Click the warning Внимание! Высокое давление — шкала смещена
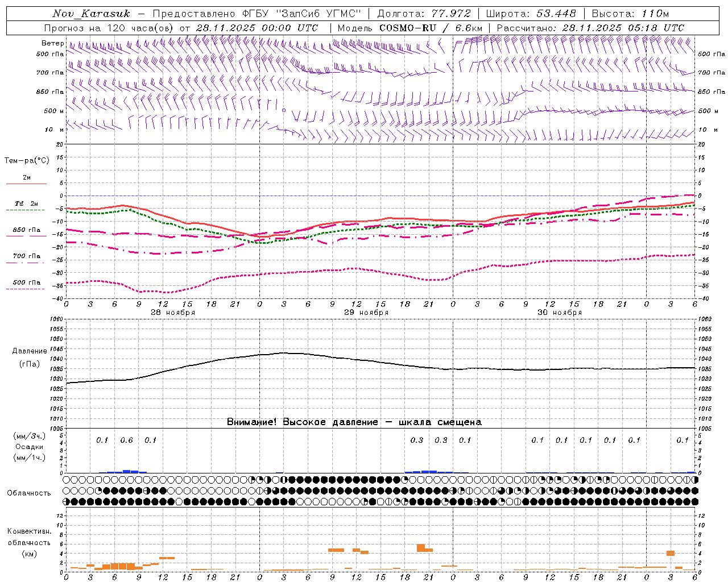This screenshot has width=728, height=582. [x=354, y=422]
